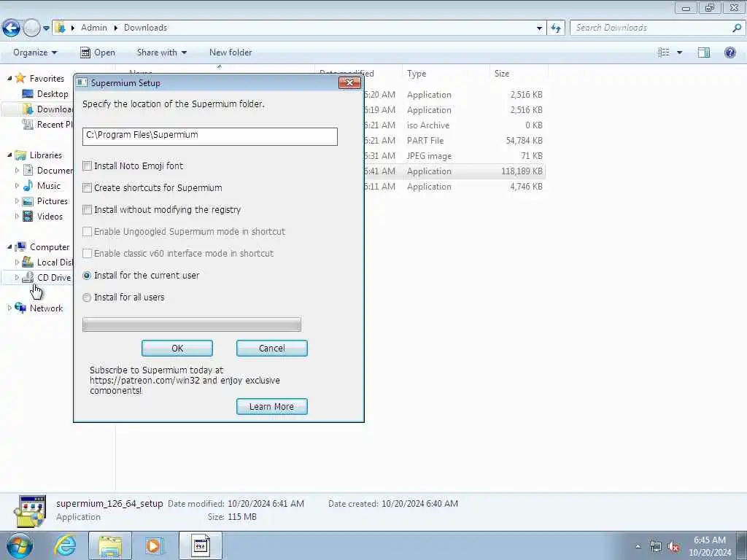Screen dimensions: 747x560
Task: Click the Learn More button
Action: [x=272, y=407]
